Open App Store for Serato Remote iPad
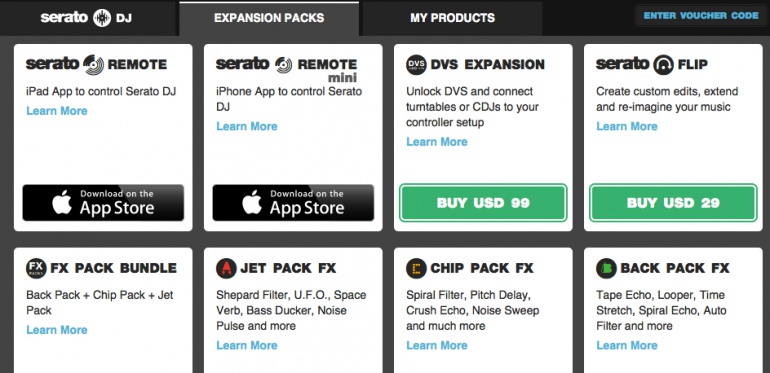 (103, 203)
